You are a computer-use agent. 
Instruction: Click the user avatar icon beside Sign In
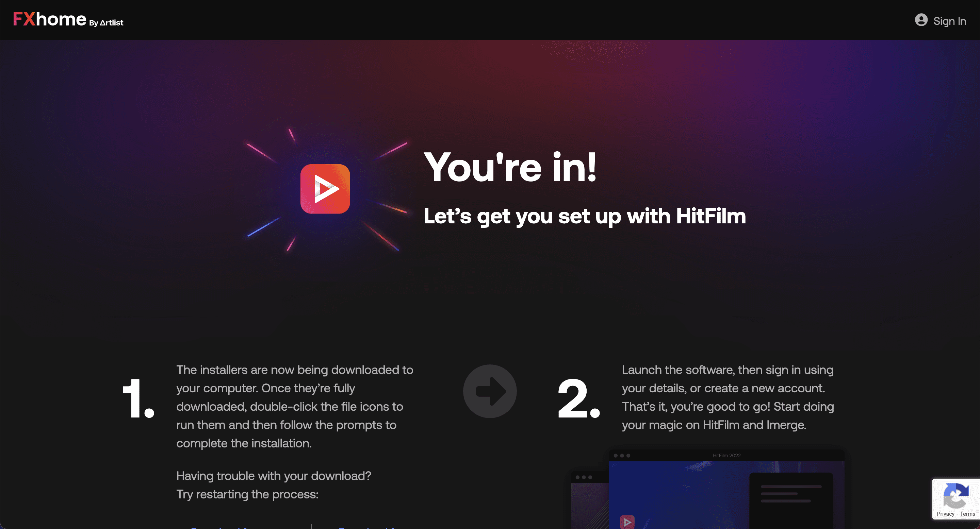click(921, 20)
